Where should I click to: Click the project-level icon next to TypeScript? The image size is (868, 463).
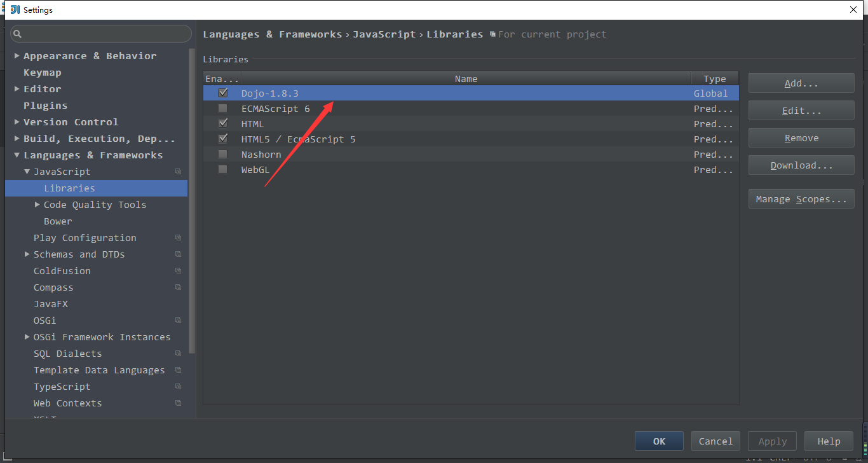[x=178, y=387]
